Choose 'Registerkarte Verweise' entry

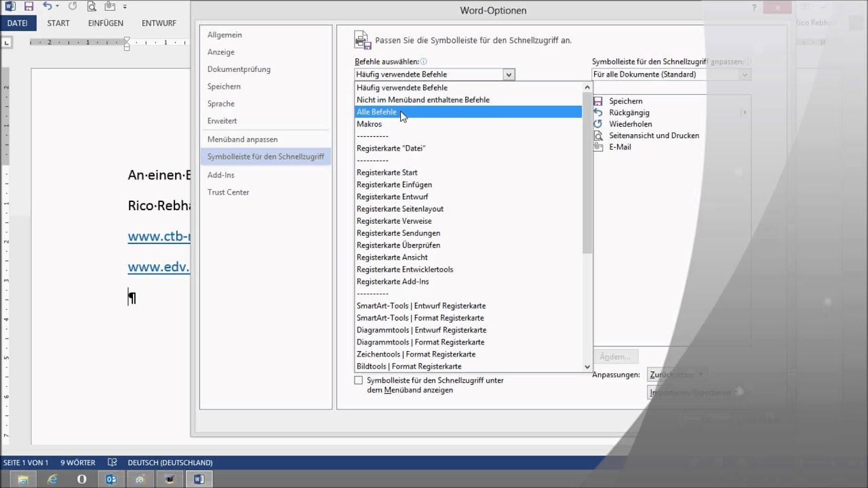coord(468,221)
